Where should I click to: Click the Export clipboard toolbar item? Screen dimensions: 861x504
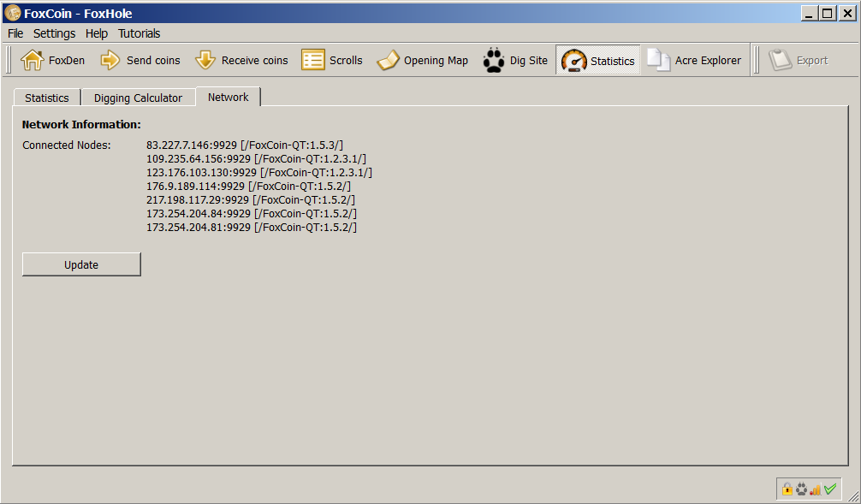(798, 61)
